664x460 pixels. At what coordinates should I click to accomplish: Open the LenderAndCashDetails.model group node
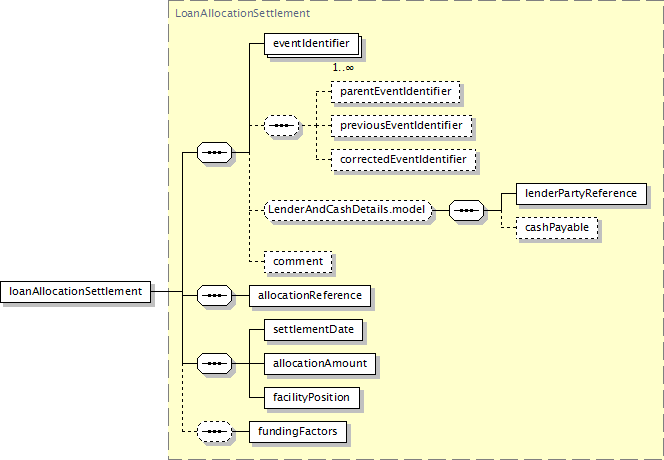click(x=348, y=210)
